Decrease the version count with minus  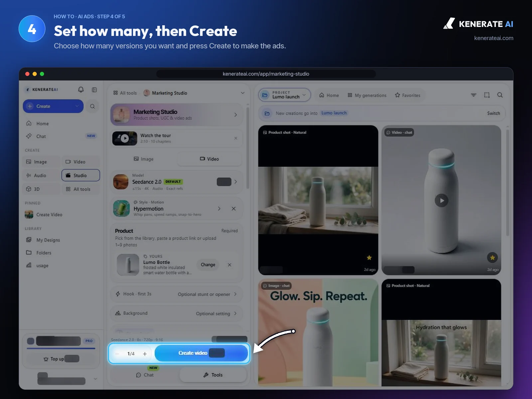point(117,354)
